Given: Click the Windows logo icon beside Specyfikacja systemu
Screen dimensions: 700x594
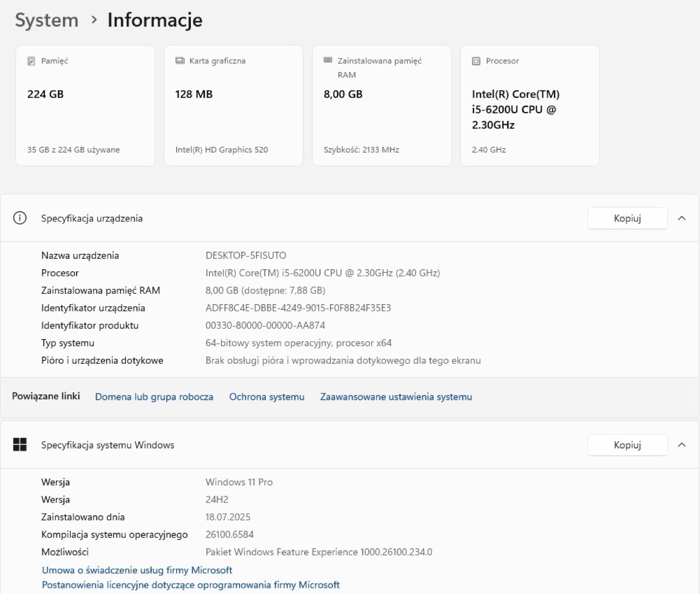Looking at the screenshot, I should point(20,445).
